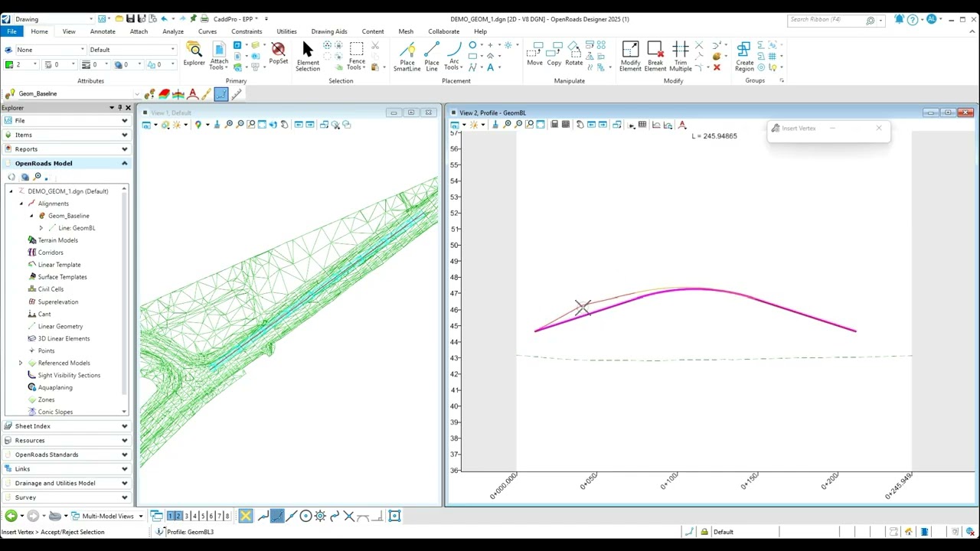Screen dimensions: 980x551
Task: Open the File ribbon tab
Action: click(x=11, y=31)
